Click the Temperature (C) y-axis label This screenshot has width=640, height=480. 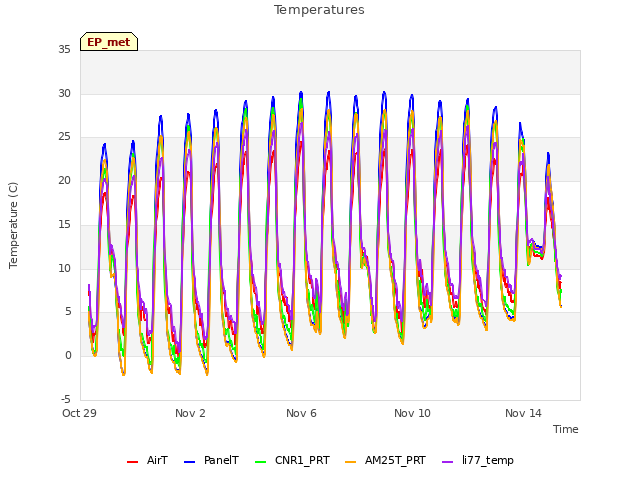13,225
